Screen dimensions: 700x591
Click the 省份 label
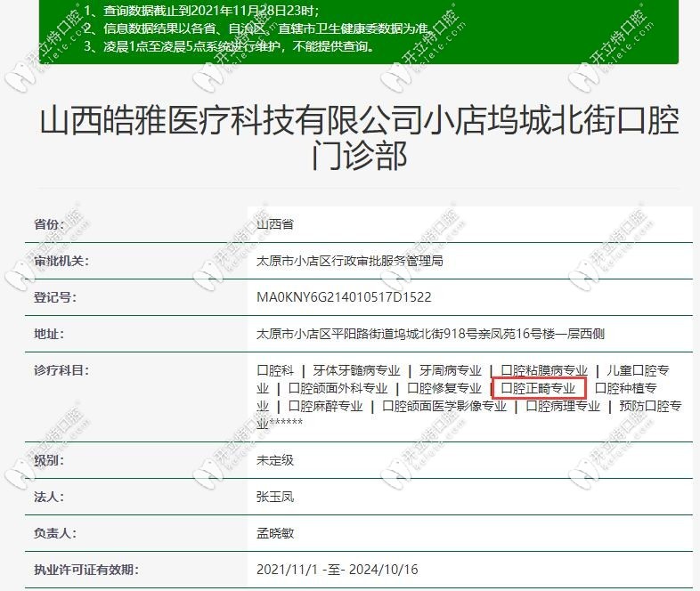click(49, 224)
